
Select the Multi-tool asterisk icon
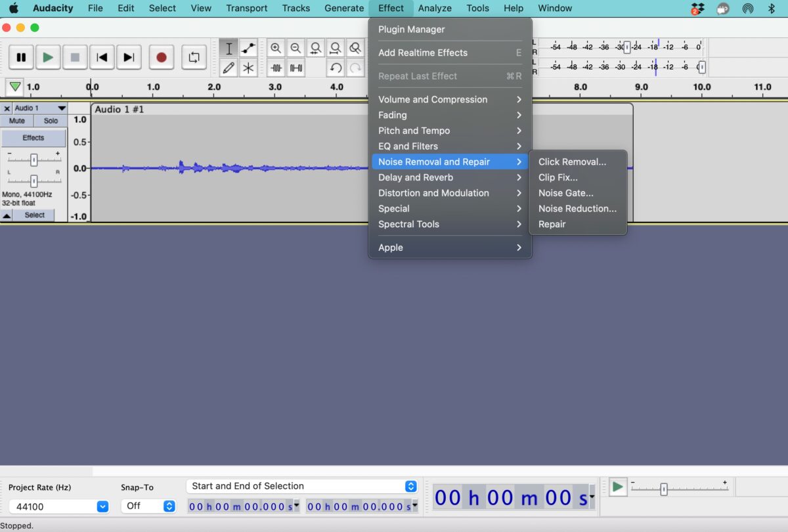(248, 67)
